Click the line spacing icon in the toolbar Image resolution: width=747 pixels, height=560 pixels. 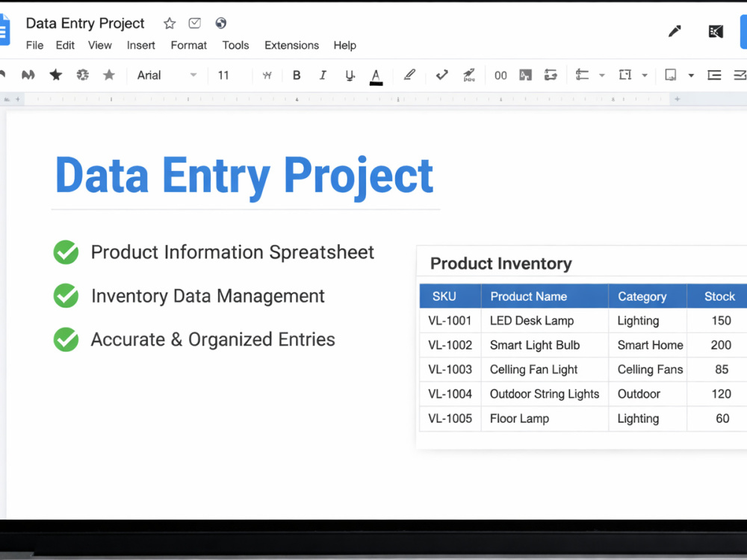(582, 75)
